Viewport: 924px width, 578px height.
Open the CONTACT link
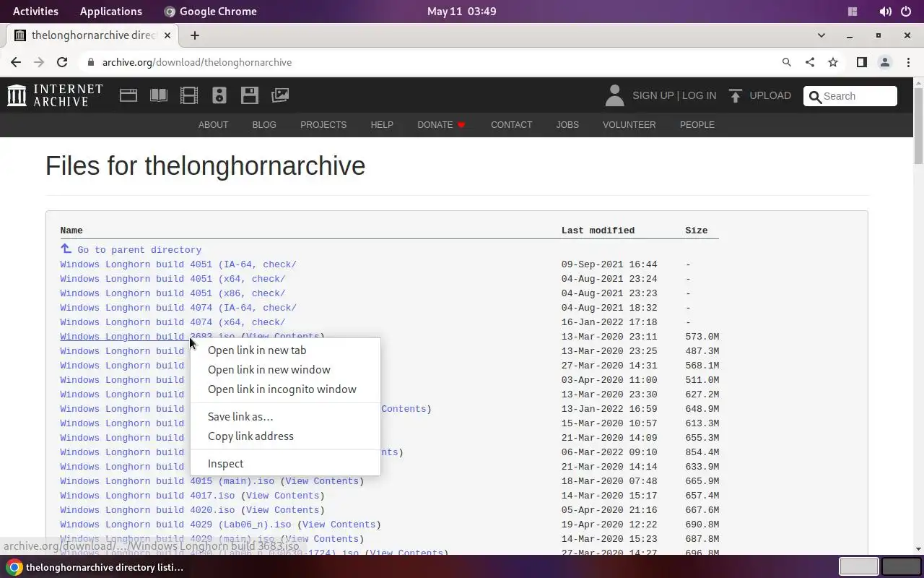coord(511,125)
